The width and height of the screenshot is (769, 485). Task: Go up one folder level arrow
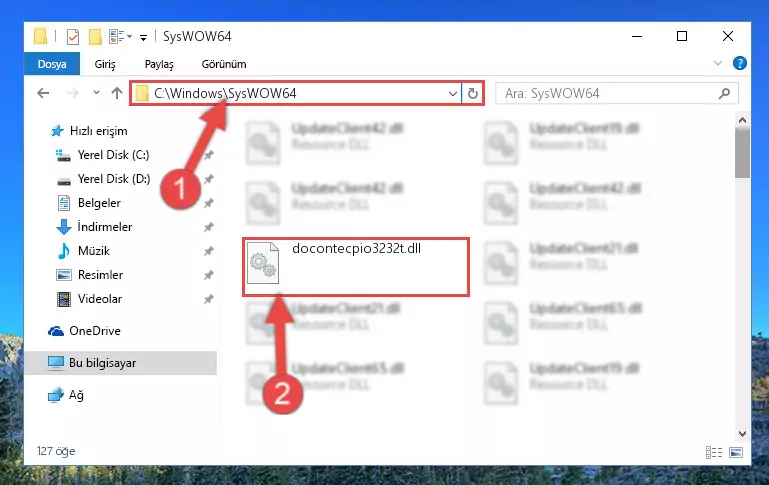click(117, 93)
